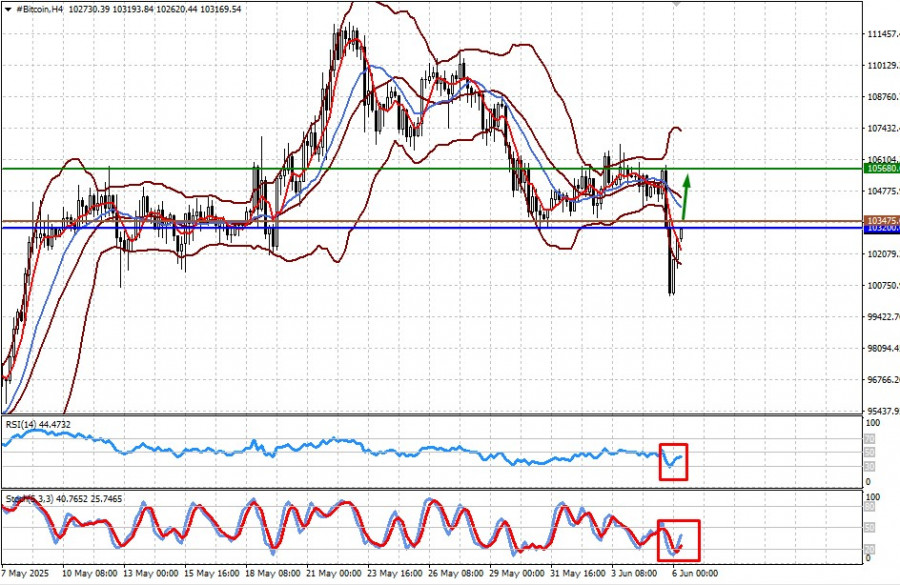This screenshot has height=585, width=900.
Task: Click the 100 level on the Stoch scale
Action: (x=872, y=497)
